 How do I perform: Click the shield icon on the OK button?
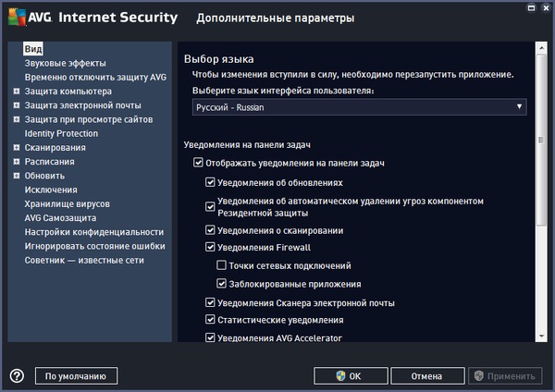click(x=339, y=376)
